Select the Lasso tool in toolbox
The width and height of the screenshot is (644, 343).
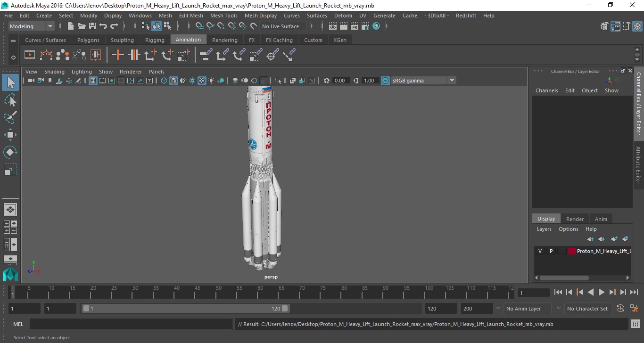pyautogui.click(x=10, y=100)
